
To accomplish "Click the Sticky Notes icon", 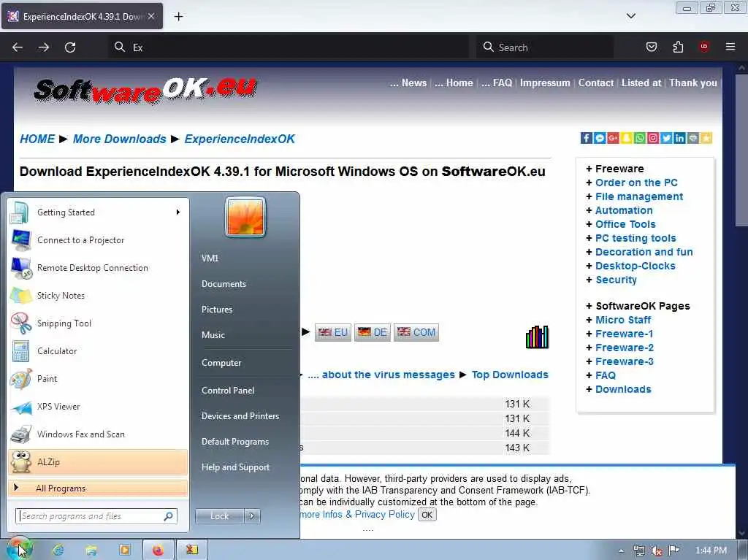I will pyautogui.click(x=21, y=295).
